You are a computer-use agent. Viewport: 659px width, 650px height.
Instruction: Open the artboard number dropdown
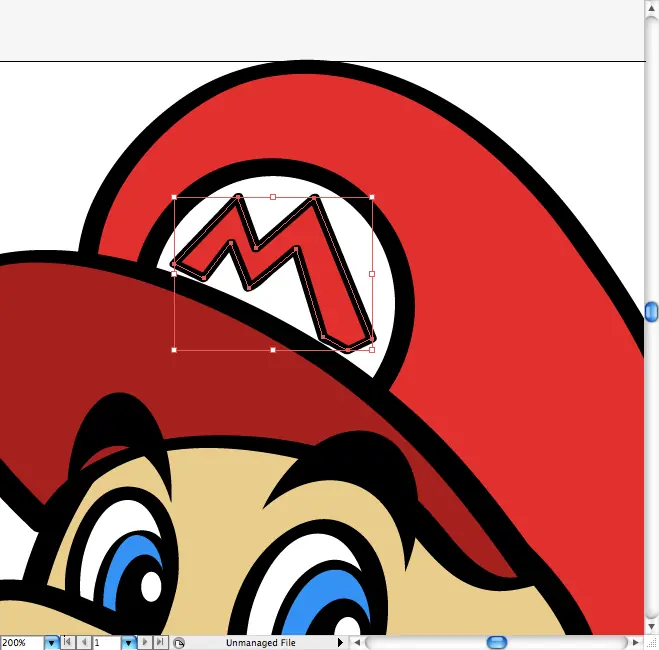click(x=128, y=642)
